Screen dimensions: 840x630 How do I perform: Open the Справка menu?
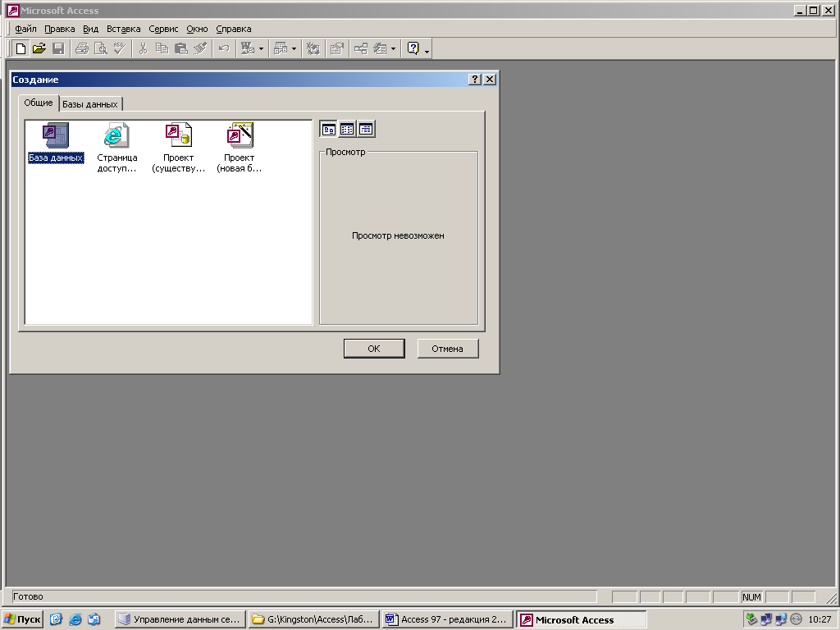tap(234, 29)
